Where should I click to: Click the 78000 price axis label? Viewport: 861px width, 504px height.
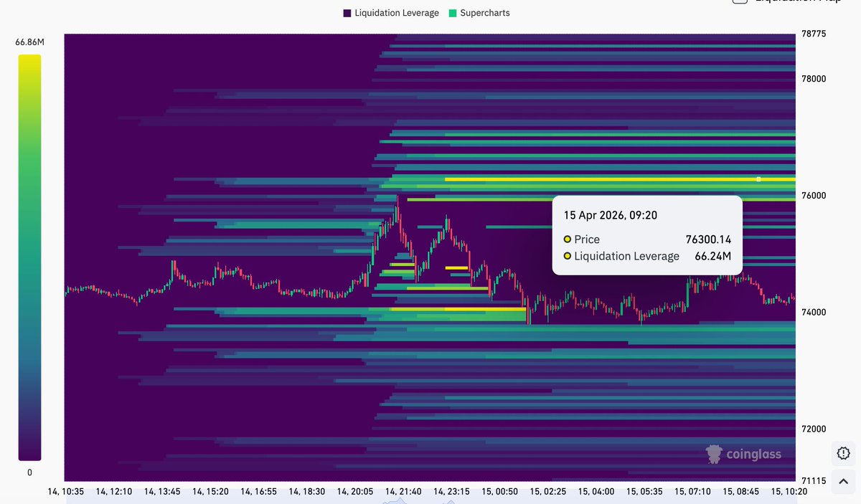point(814,79)
